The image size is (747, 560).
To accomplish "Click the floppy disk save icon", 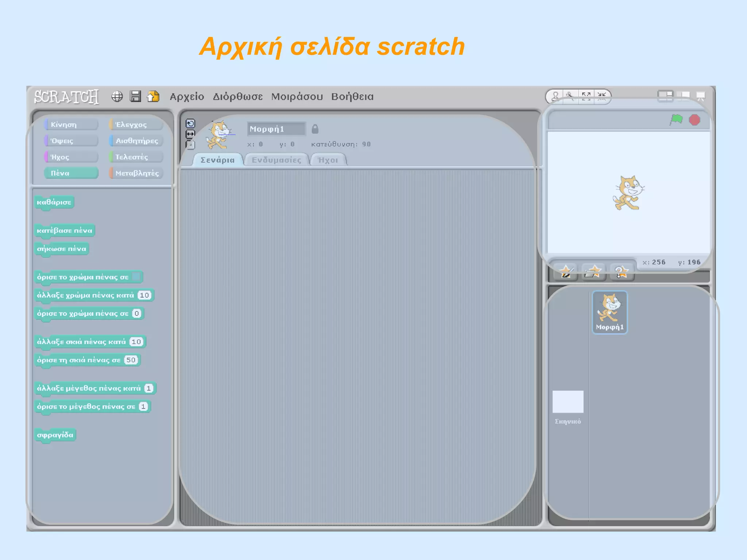I will pos(135,96).
